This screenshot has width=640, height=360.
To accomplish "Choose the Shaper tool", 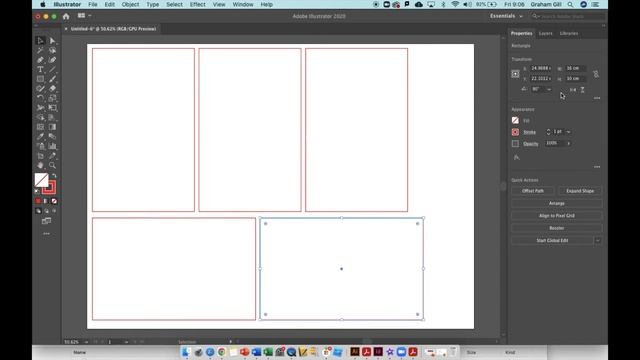I will click(40, 89).
